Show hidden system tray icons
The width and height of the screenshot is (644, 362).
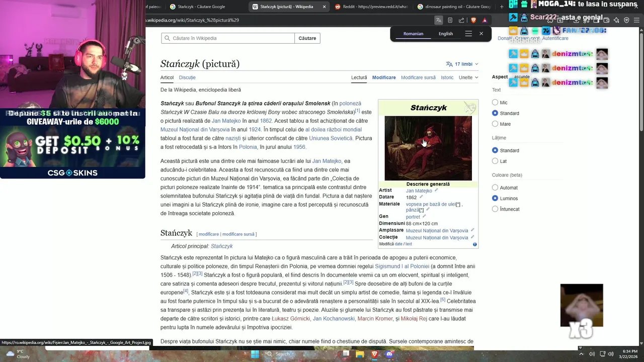581,354
